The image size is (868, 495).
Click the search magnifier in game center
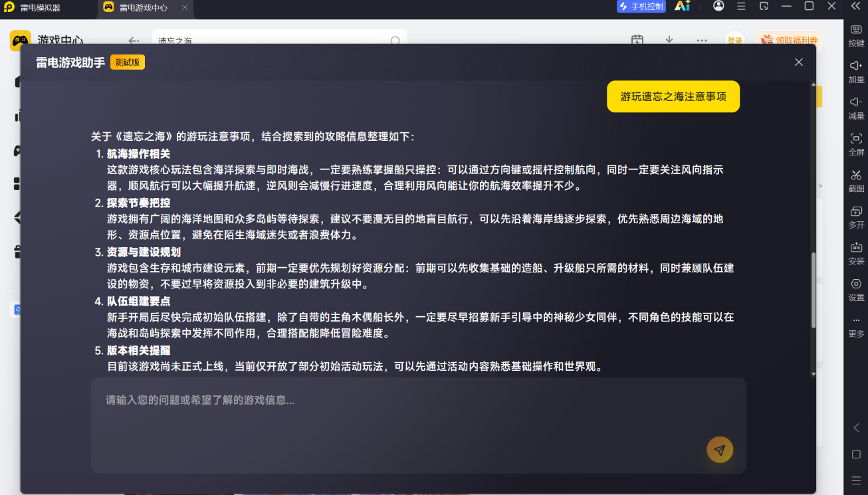395,41
